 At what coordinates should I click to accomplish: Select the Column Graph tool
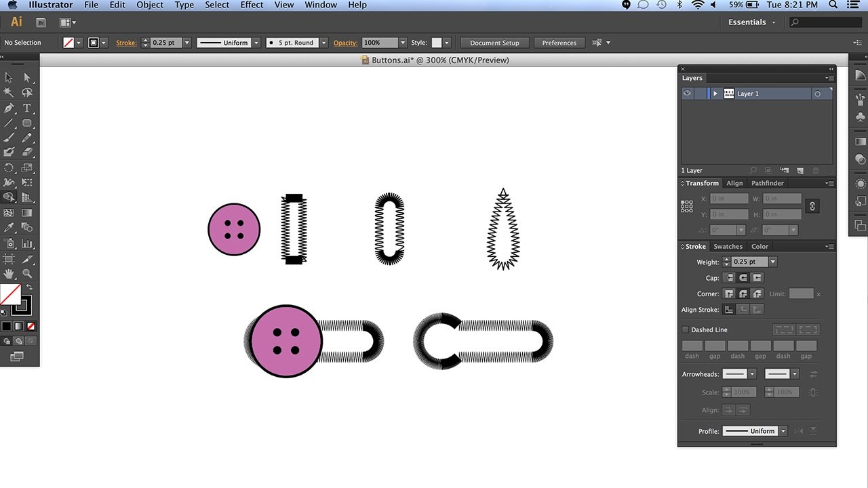point(27,243)
